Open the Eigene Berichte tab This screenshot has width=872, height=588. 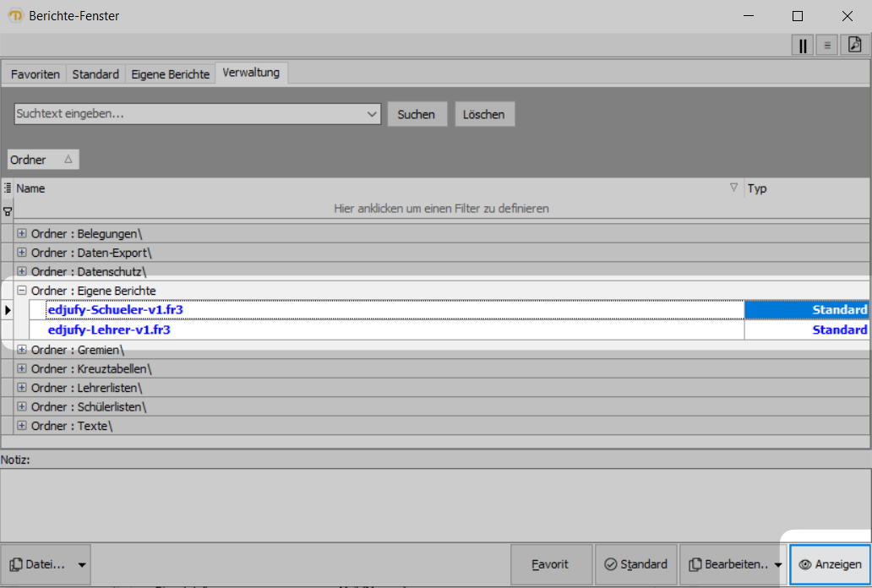pos(169,73)
